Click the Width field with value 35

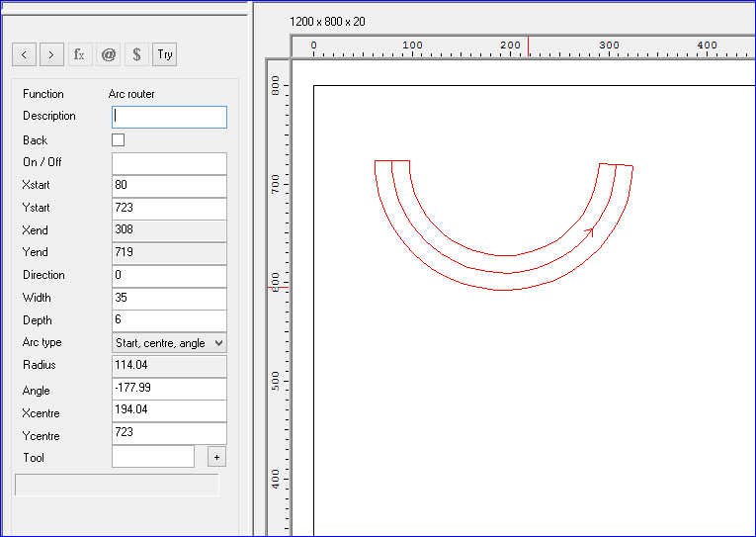[x=169, y=299]
